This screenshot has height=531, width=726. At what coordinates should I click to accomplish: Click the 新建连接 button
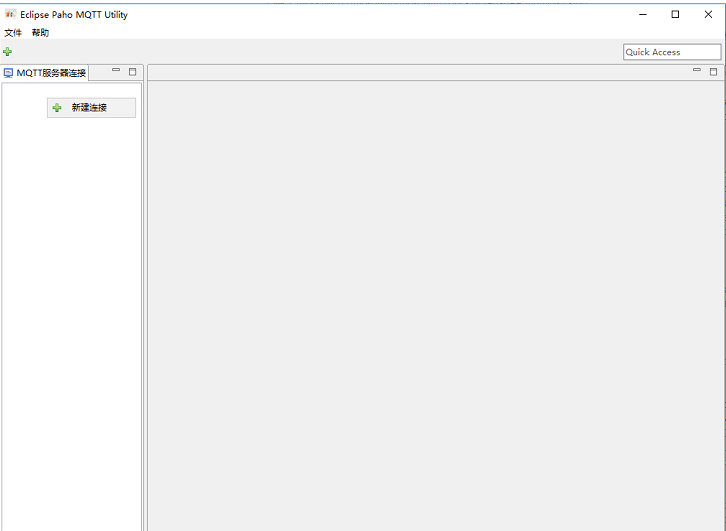91,107
